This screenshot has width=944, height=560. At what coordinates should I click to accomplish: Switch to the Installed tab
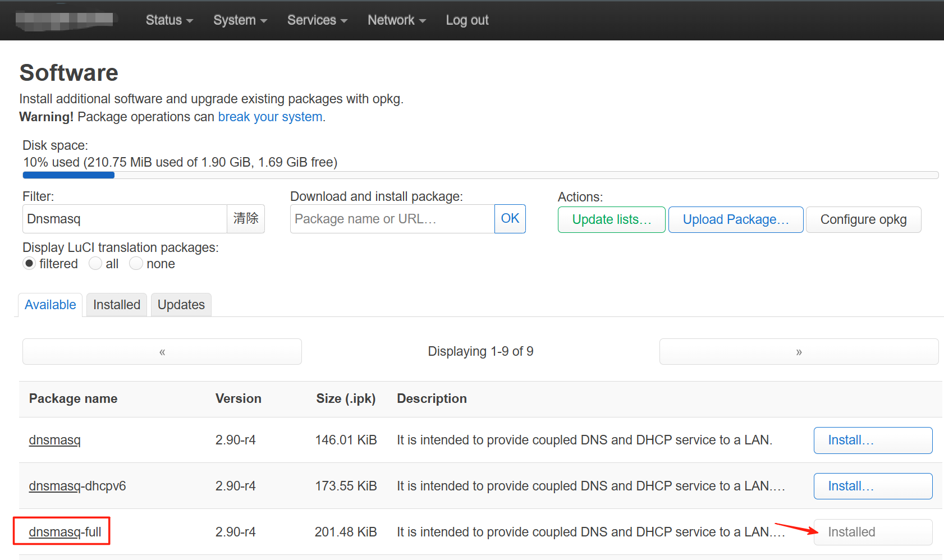click(117, 305)
